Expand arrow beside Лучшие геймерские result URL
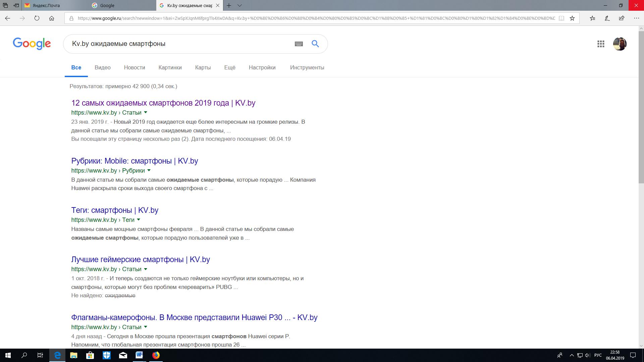 click(146, 269)
